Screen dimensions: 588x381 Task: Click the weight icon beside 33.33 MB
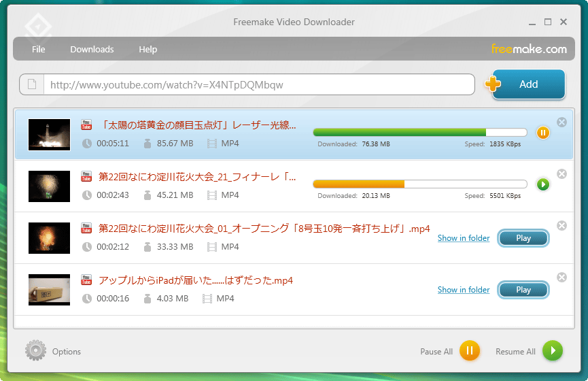pyautogui.click(x=148, y=247)
